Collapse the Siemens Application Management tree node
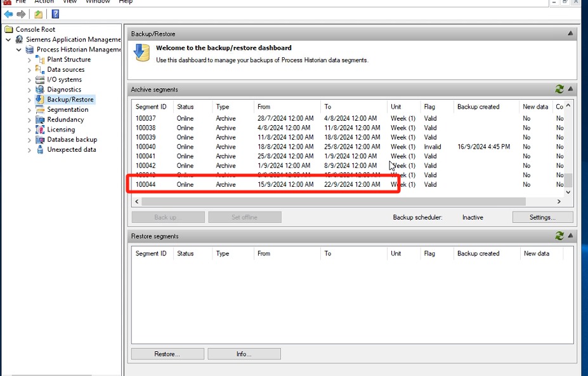Image resolution: width=588 pixels, height=376 pixels. (x=8, y=39)
